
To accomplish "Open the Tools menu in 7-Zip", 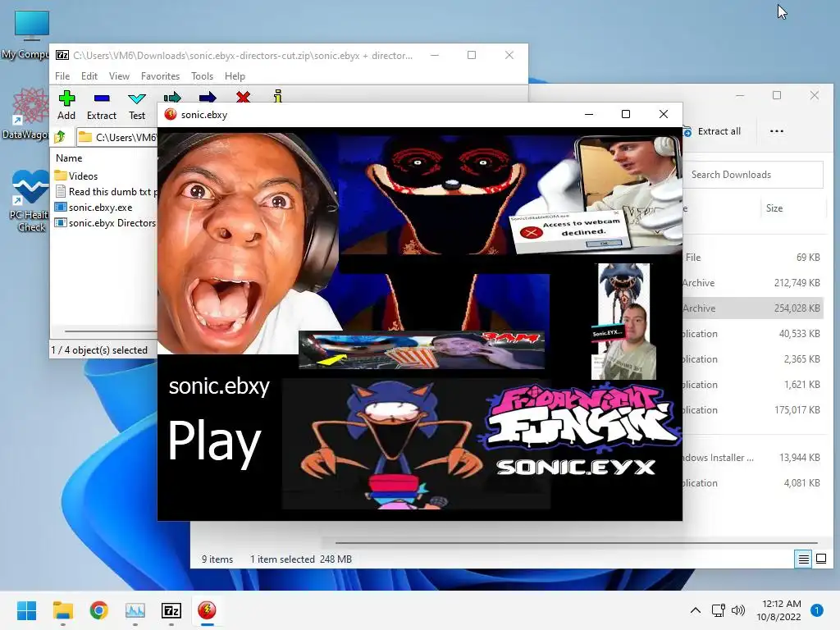I will pos(202,76).
